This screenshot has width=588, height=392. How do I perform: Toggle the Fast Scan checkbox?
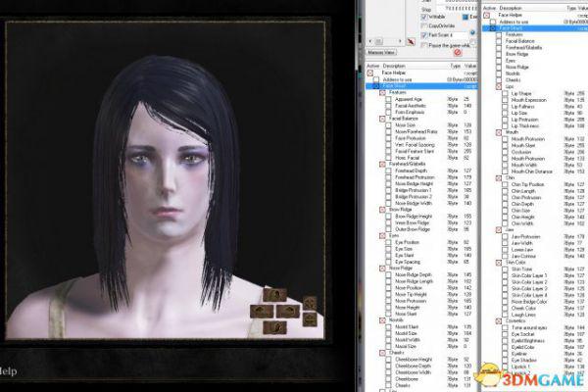tap(424, 35)
